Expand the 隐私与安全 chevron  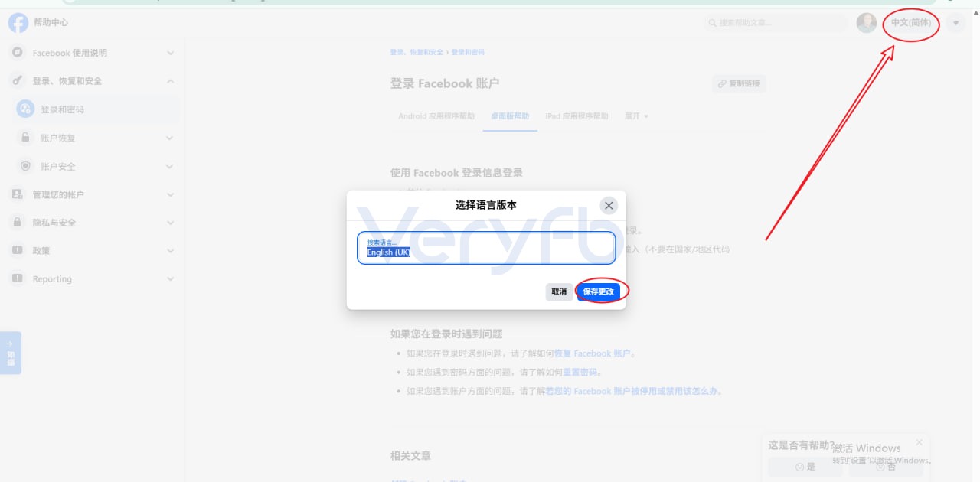pyautogui.click(x=170, y=223)
